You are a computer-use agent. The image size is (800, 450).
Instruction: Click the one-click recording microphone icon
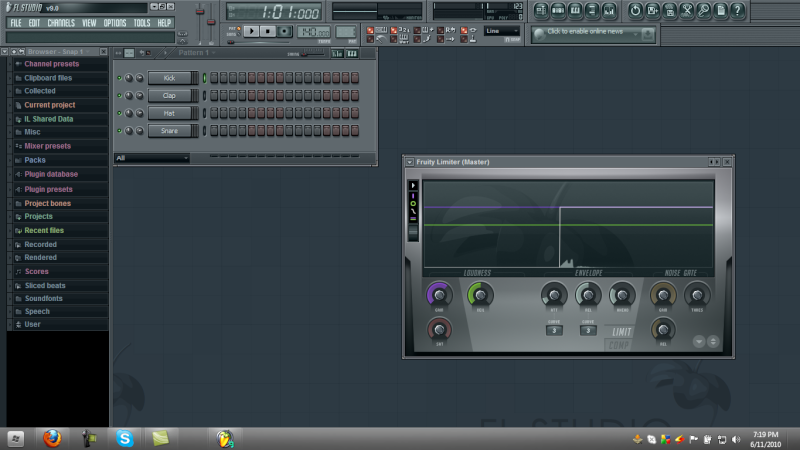(704, 10)
